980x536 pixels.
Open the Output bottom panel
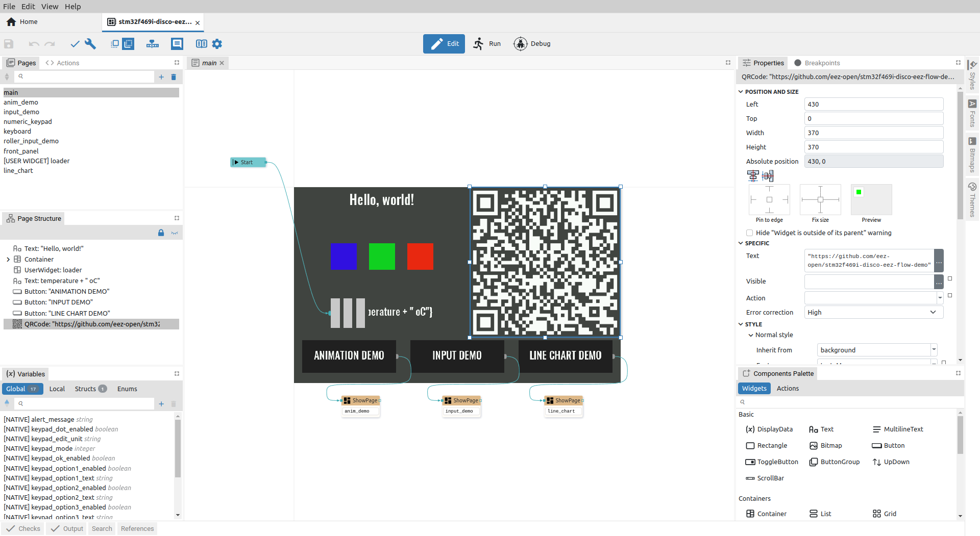[x=67, y=529]
